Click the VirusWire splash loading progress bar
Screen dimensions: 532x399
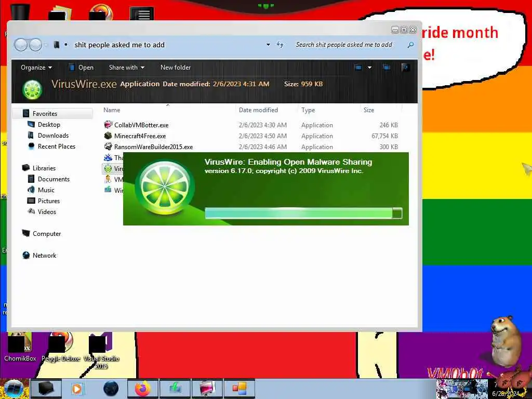pos(303,213)
